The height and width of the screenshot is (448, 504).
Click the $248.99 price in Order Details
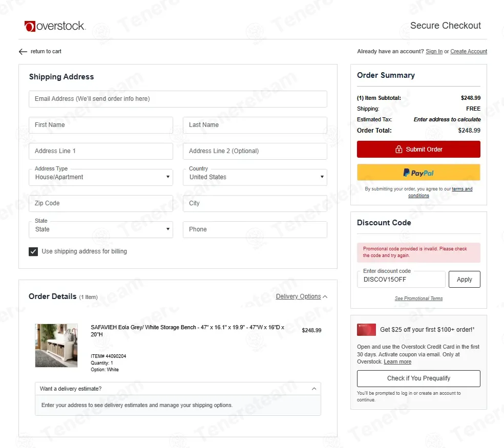click(311, 330)
